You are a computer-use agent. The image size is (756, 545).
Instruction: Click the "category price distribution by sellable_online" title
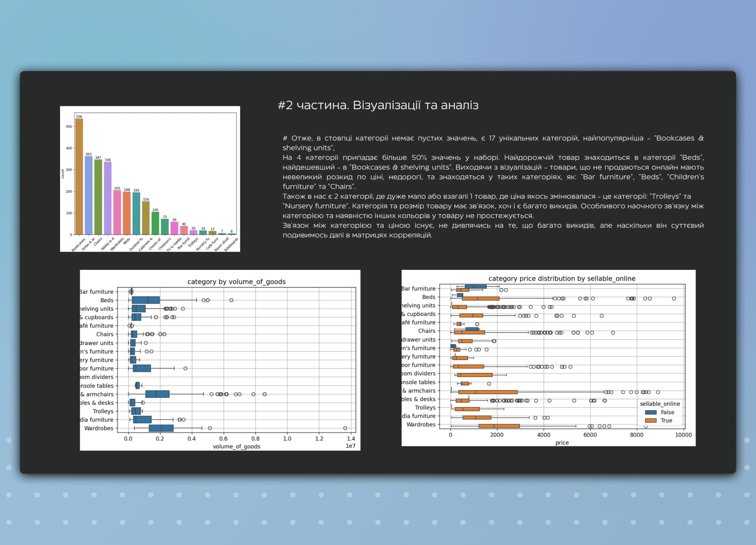(562, 278)
